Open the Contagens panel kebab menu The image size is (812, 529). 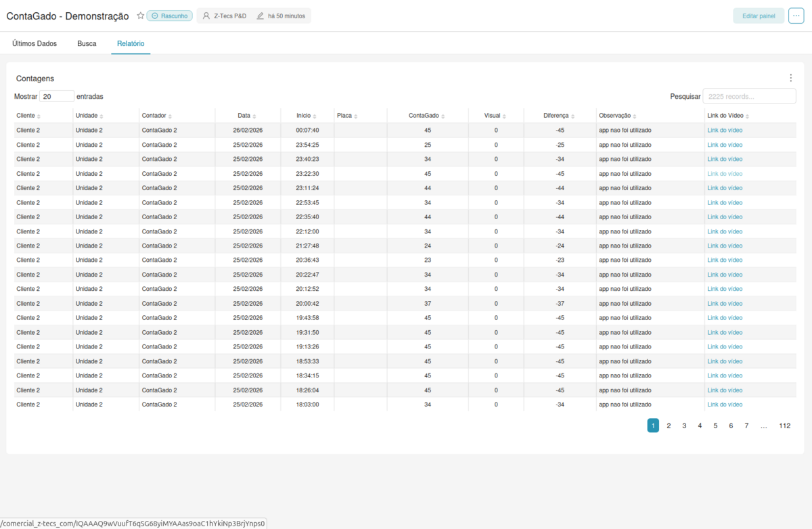pyautogui.click(x=790, y=78)
